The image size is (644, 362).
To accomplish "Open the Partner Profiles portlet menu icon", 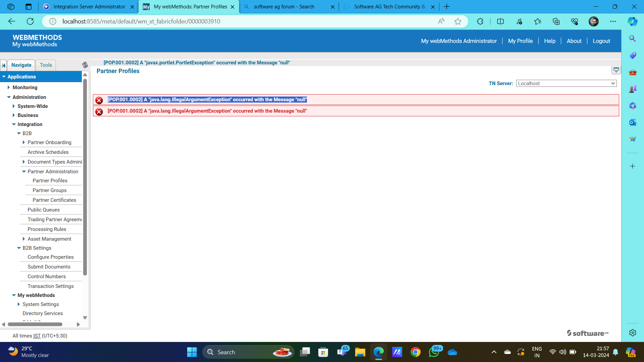I will coord(616,70).
